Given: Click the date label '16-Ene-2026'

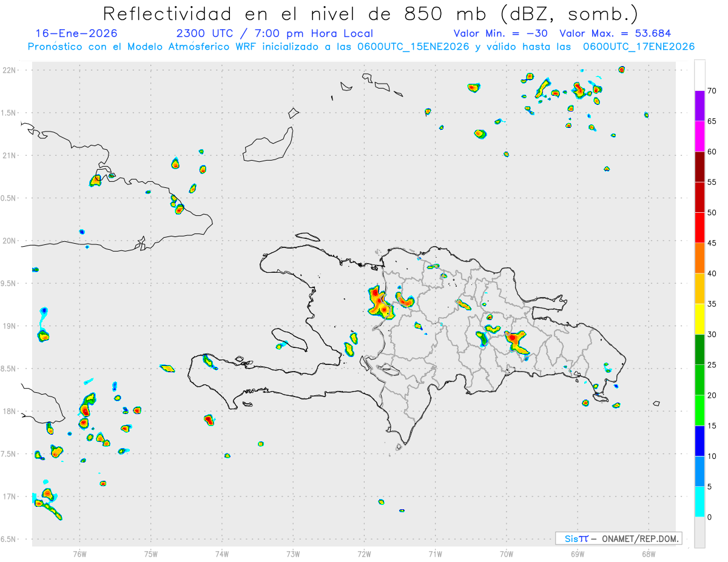Looking at the screenshot, I should click(76, 33).
